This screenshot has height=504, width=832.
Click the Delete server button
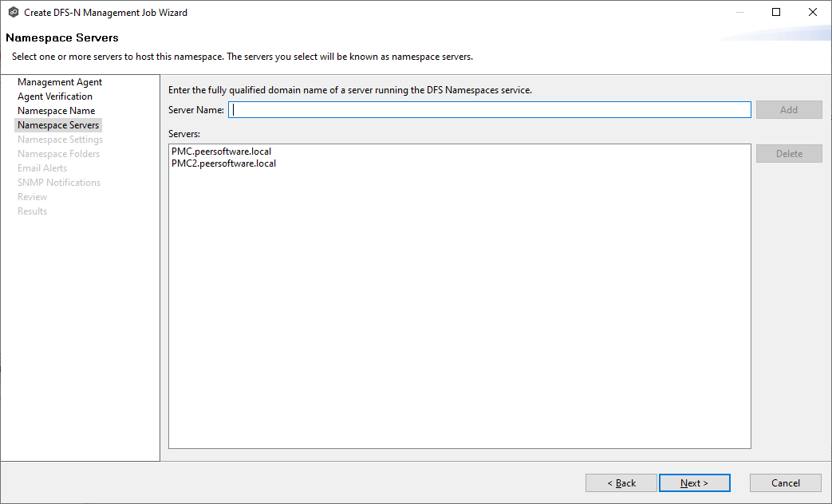pyautogui.click(x=789, y=154)
